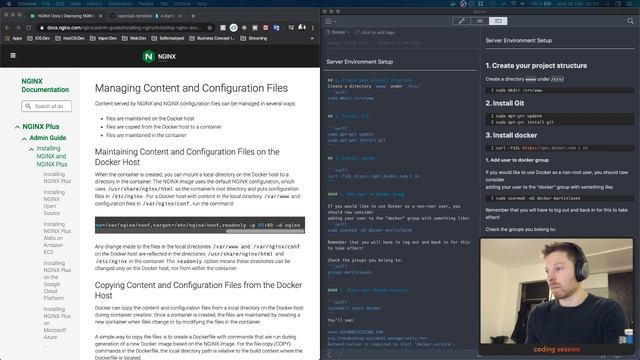Click '1. Add user to docker group' preview text

coord(517,160)
